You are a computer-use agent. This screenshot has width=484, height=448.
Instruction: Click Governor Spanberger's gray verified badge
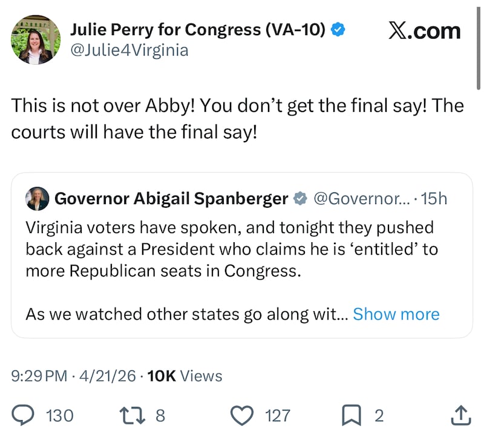click(300, 198)
